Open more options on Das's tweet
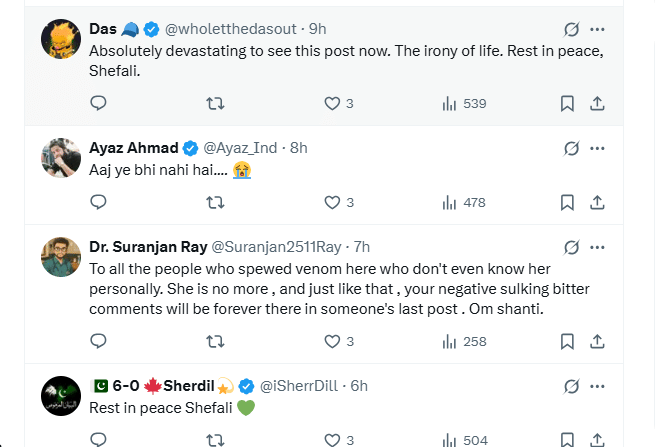655x447 pixels. (x=598, y=29)
